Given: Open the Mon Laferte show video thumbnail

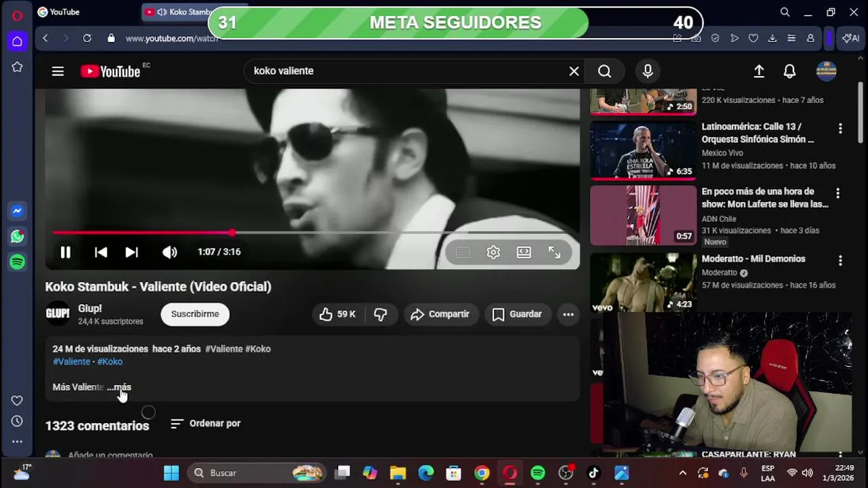Looking at the screenshot, I should tap(643, 216).
